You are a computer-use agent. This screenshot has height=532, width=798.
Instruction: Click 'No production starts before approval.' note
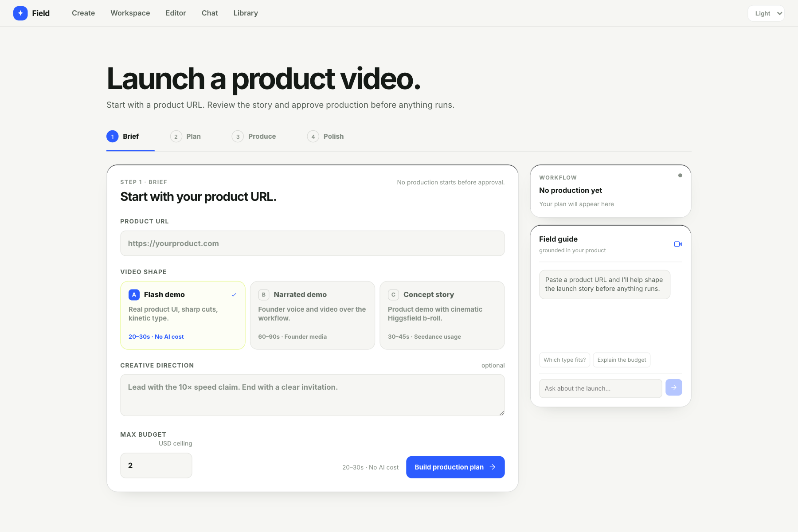[x=451, y=182]
